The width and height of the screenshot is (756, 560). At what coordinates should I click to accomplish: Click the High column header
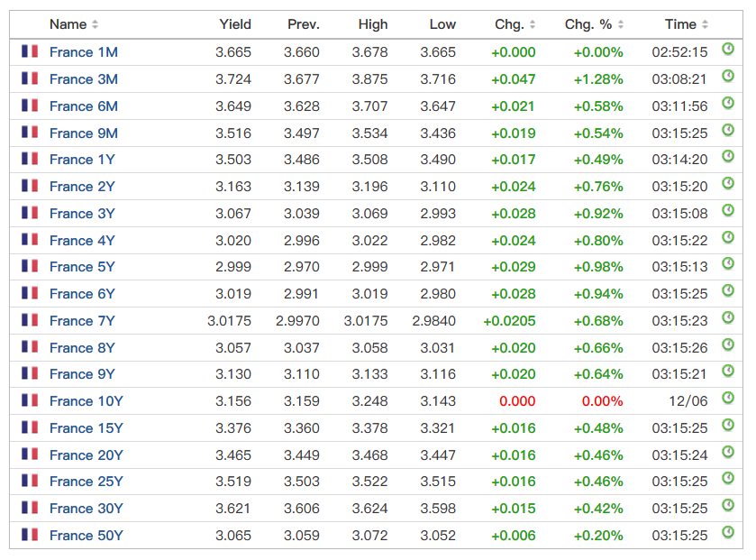pos(373,24)
